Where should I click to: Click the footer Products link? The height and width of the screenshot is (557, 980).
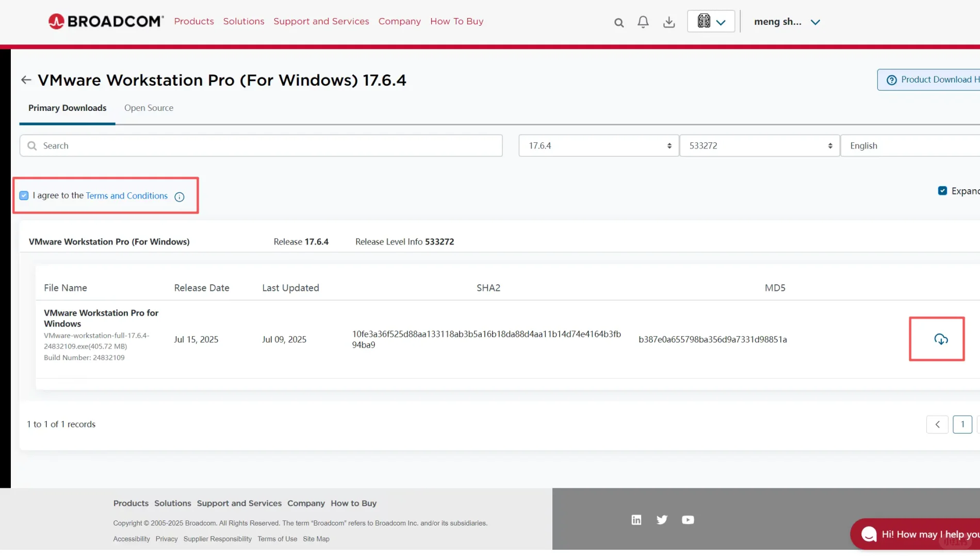click(131, 503)
